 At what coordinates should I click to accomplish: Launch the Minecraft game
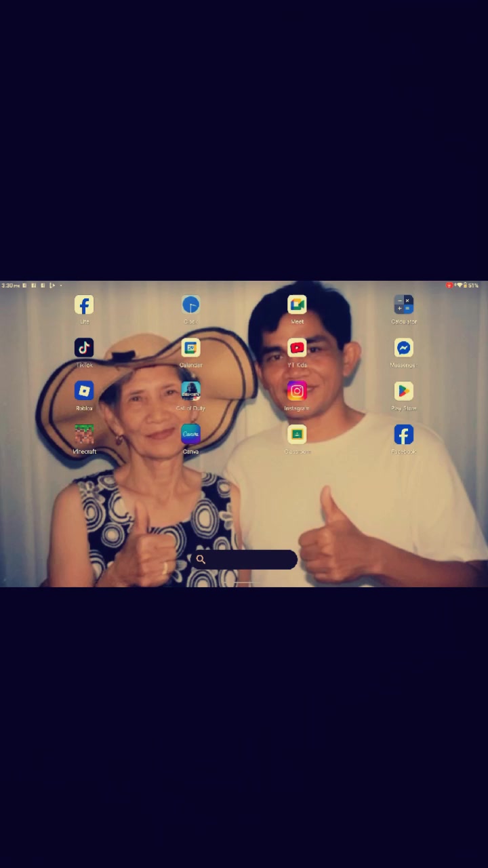click(84, 435)
